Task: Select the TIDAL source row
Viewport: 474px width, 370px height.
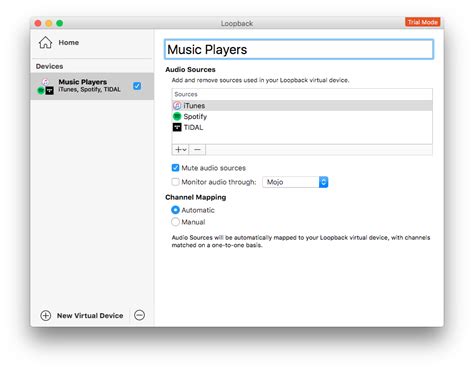Action: click(x=302, y=127)
